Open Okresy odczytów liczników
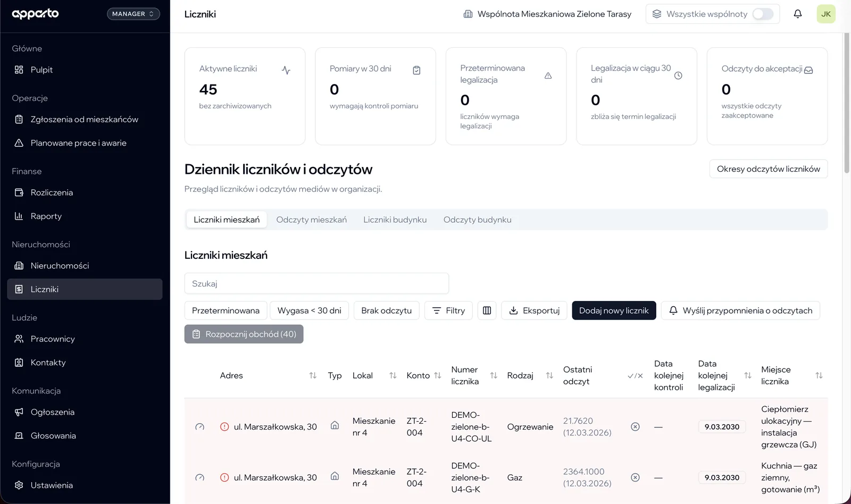Screen dimensions: 851x504 pyautogui.click(x=768, y=169)
